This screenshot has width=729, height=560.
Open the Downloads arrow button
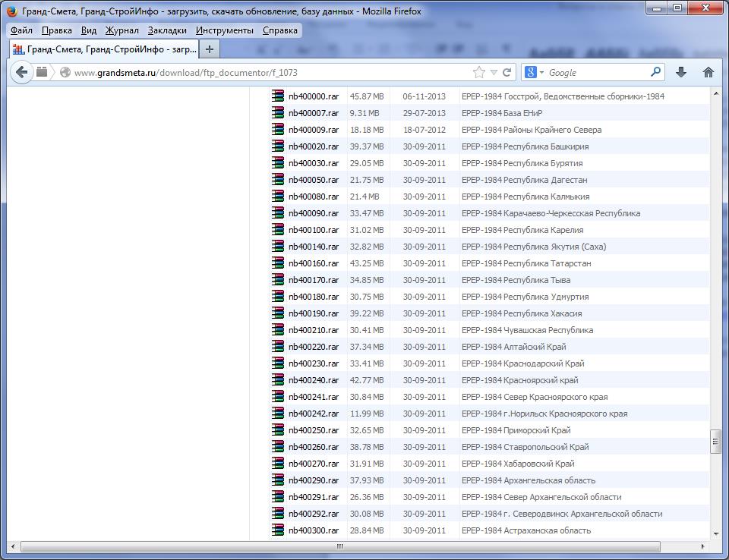(x=681, y=72)
